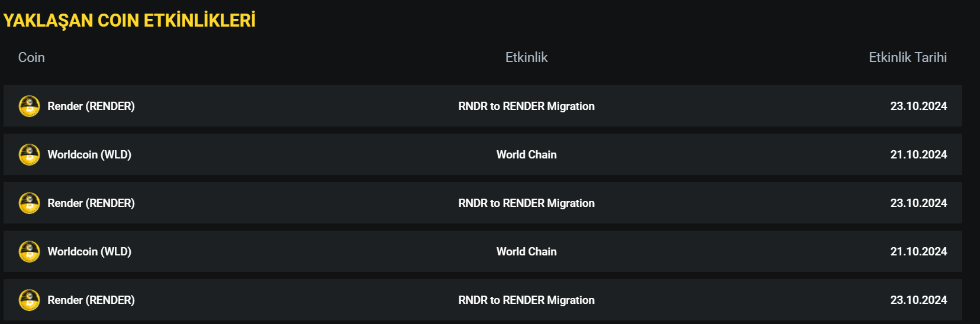Open the first Worldcoin (WLD) coin name

[x=89, y=155]
